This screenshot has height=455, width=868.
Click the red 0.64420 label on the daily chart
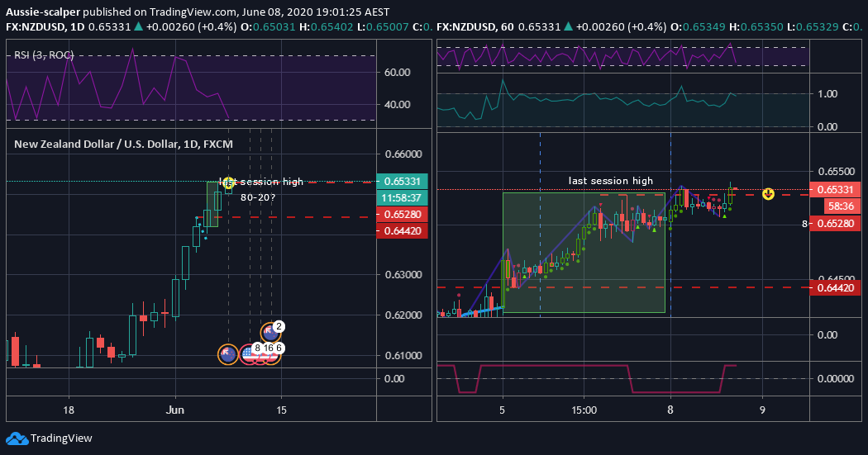(x=402, y=230)
